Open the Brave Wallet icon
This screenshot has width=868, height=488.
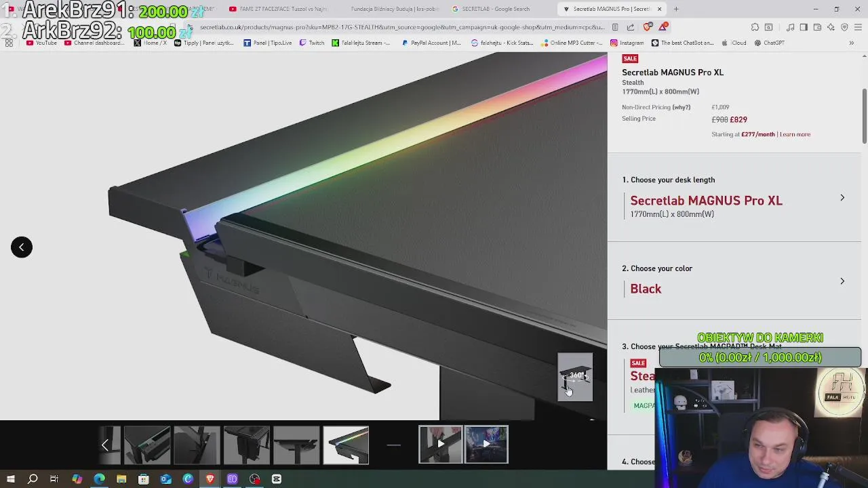(817, 27)
